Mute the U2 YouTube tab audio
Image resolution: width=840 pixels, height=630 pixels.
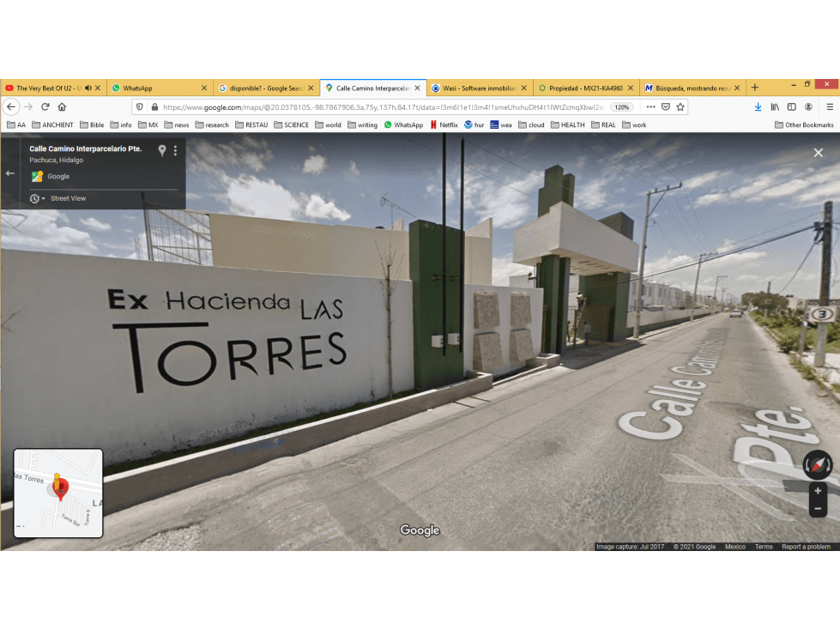click(x=88, y=88)
